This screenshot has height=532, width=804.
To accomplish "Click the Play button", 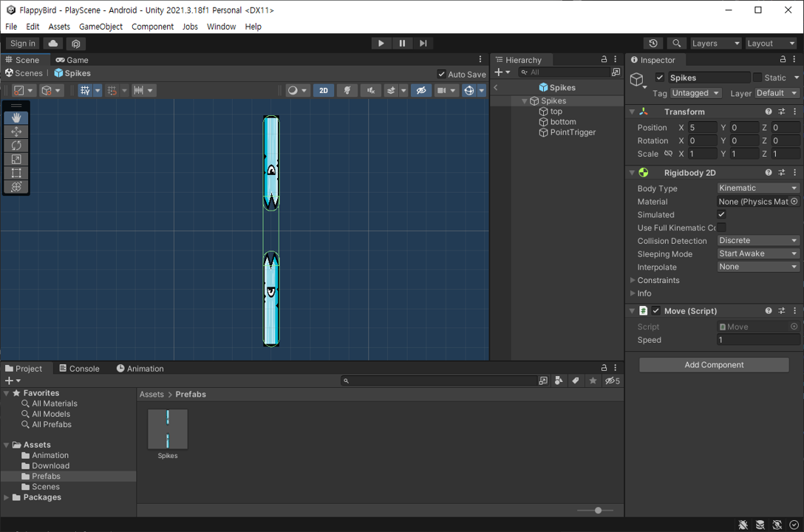I will (381, 44).
